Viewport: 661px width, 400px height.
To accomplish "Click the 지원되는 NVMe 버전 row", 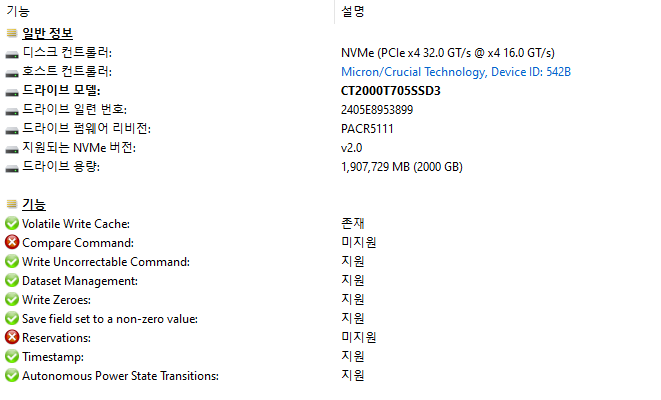I will coord(78,148).
